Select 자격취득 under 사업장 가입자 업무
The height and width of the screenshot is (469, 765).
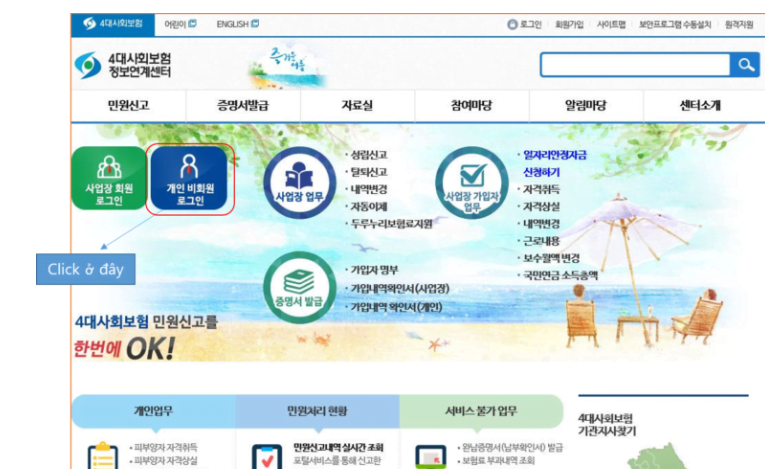coord(541,190)
